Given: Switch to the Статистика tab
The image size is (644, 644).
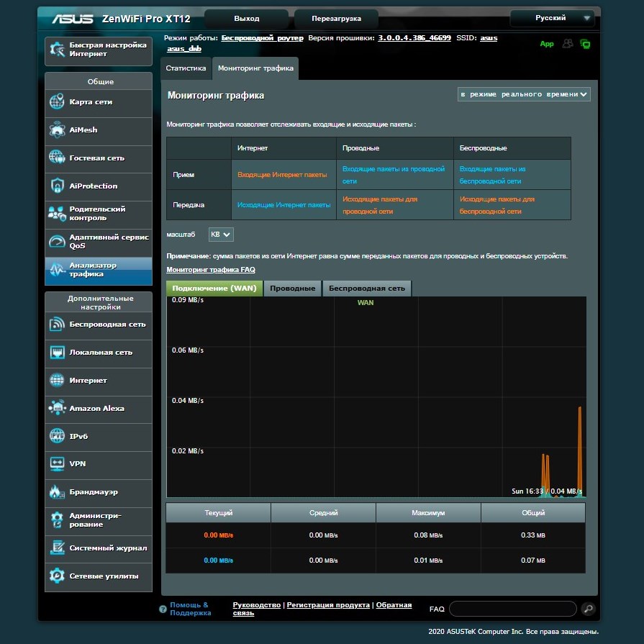Looking at the screenshot, I should click(x=186, y=68).
